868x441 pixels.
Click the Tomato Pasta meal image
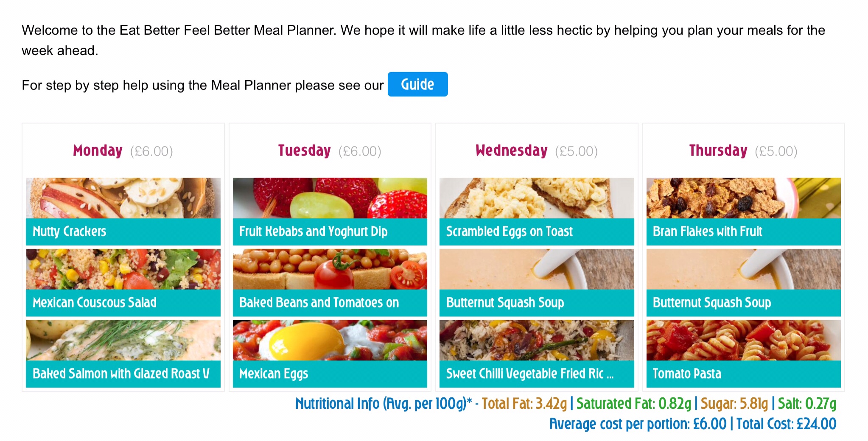(743, 340)
